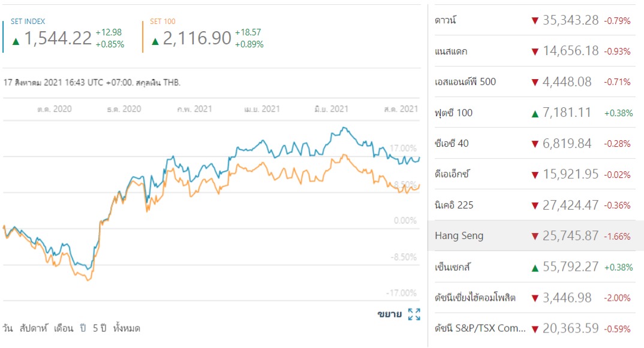
Task: Select the วัน (day) chart range
Action: [7, 328]
